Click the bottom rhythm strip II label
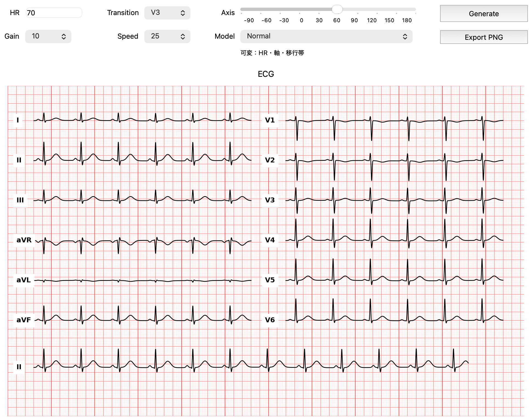This screenshot has width=532, height=420. tap(19, 367)
